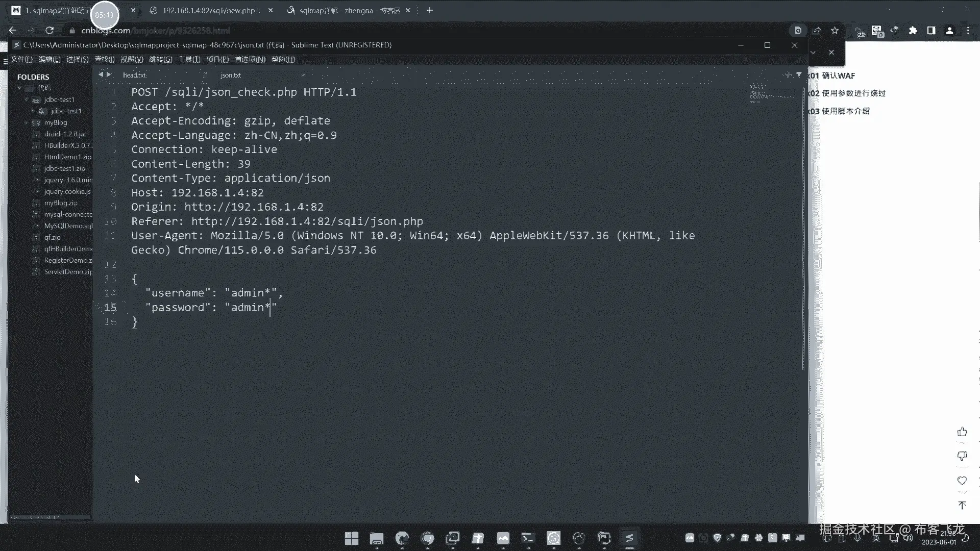
Task: Open the browser extensions puzzle icon
Action: pyautogui.click(x=913, y=31)
